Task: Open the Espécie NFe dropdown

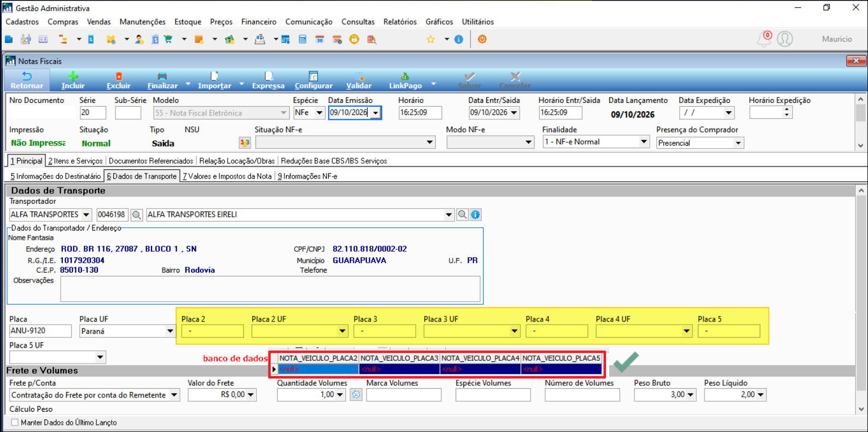Action: pos(319,113)
